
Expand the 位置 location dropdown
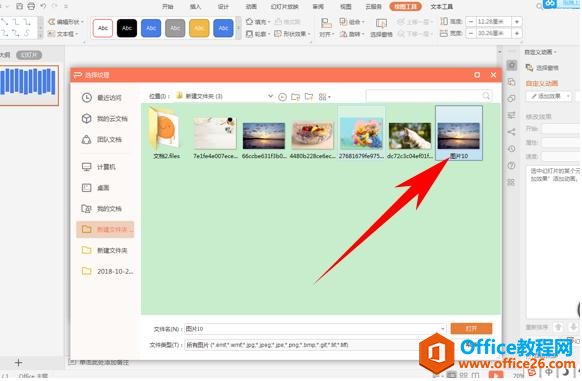(x=271, y=96)
